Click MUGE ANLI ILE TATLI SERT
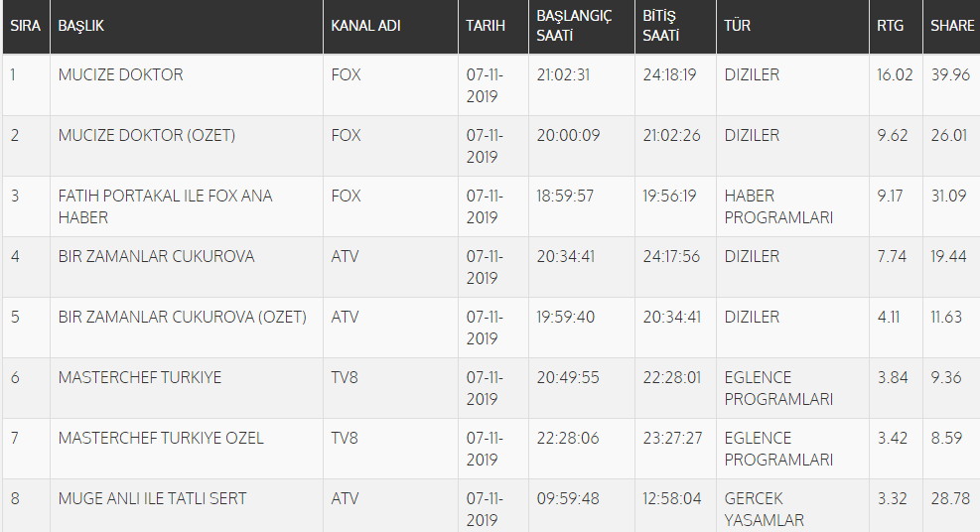This screenshot has height=532, width=980. pyautogui.click(x=153, y=499)
